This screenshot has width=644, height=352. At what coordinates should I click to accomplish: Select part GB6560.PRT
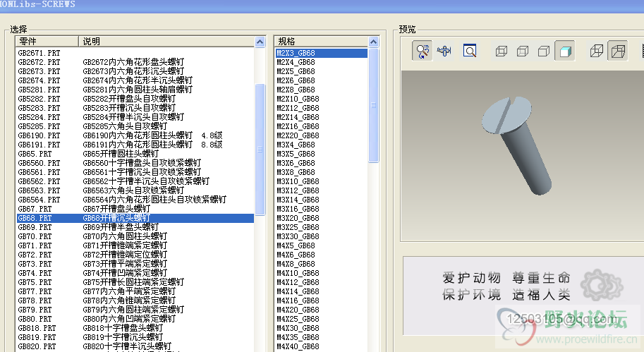coord(135,163)
